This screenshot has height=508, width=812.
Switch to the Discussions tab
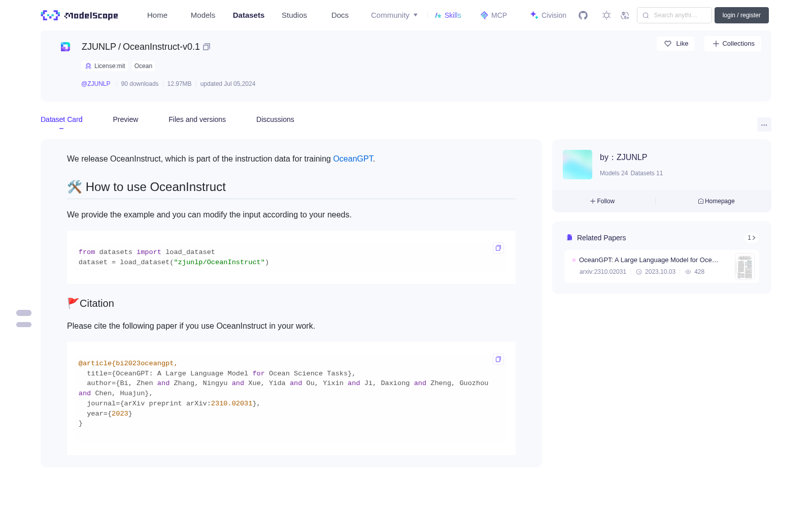pyautogui.click(x=275, y=119)
